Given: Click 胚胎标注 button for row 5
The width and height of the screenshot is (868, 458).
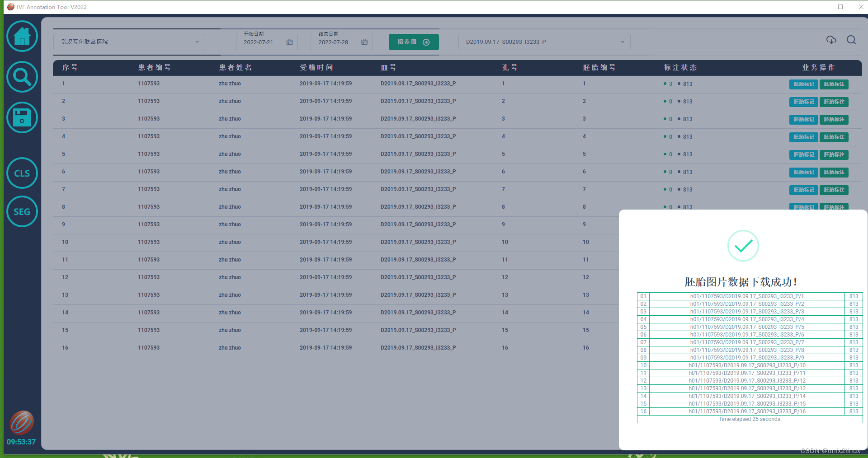Looking at the screenshot, I should (x=834, y=154).
